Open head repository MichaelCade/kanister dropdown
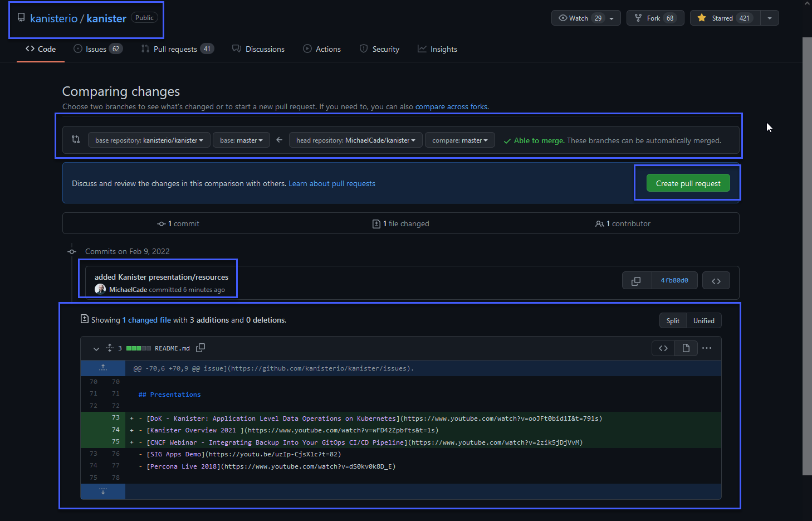The height and width of the screenshot is (521, 812). point(355,140)
